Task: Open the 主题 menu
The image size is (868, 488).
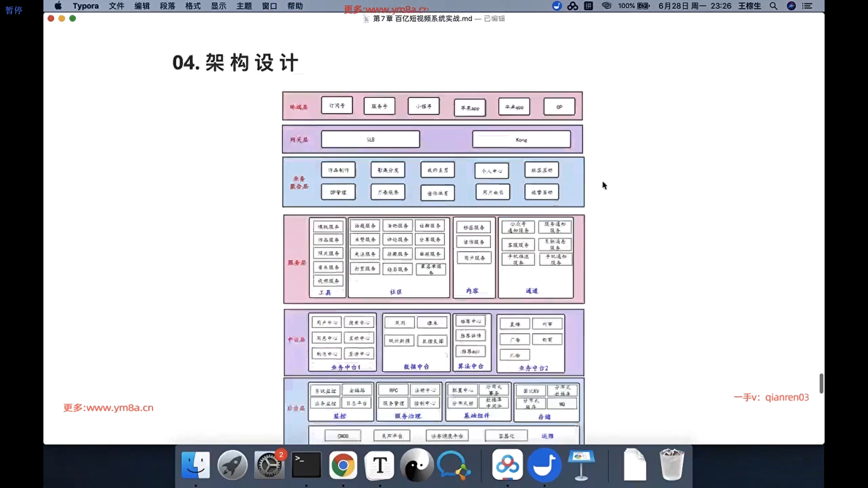Action: tap(244, 6)
